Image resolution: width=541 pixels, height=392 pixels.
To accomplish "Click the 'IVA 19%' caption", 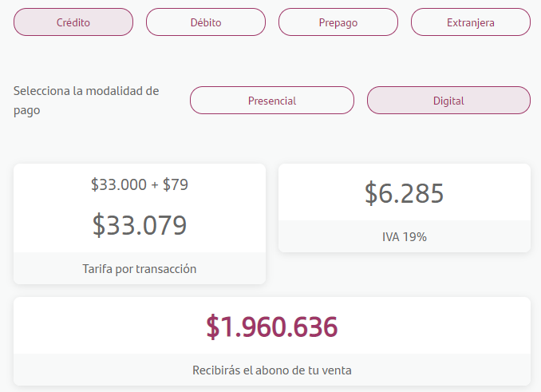I will click(405, 237).
